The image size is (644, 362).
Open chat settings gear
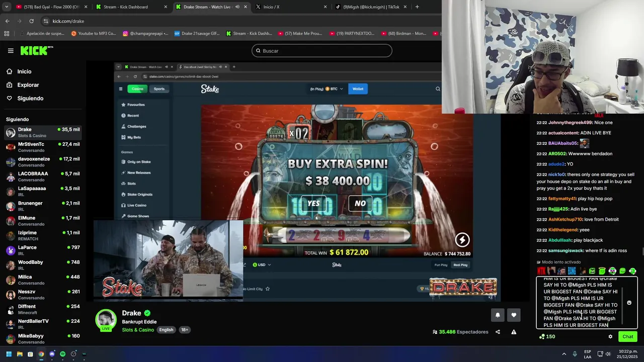point(610,336)
